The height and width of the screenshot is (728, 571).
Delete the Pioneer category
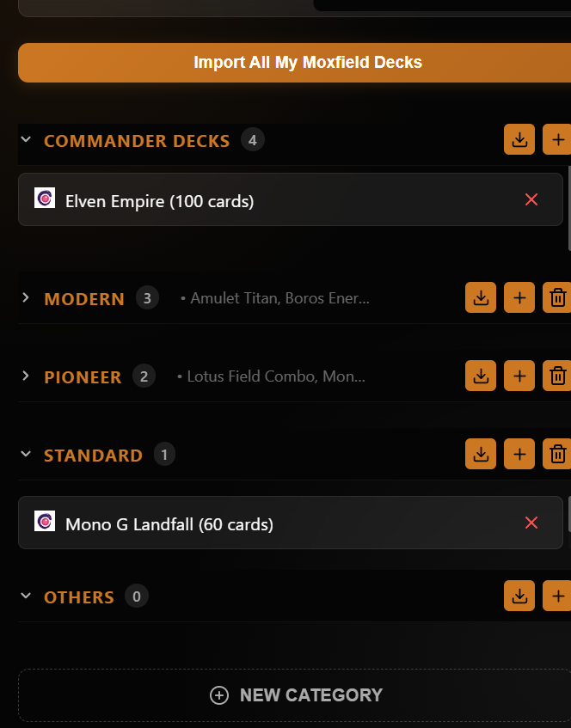tap(558, 376)
